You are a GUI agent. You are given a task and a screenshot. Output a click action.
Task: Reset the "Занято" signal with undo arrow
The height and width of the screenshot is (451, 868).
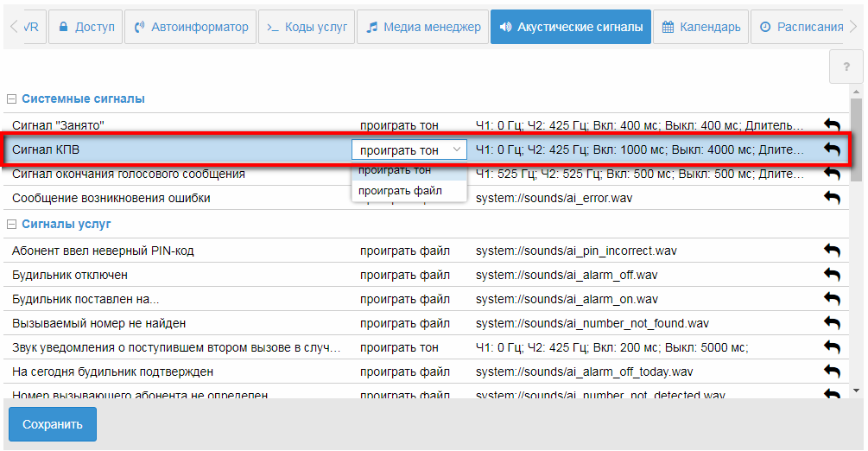click(x=832, y=125)
